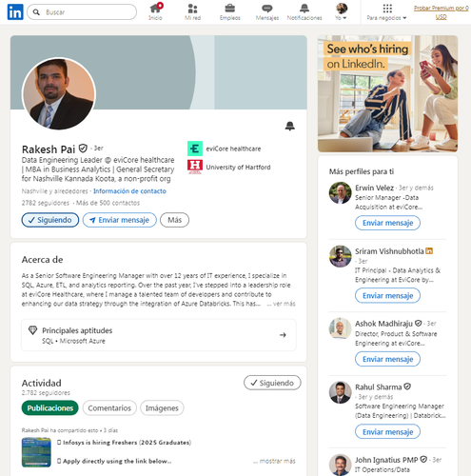The image size is (471, 476).
Task: Open the LinkedIn home logo
Action: coord(15,12)
